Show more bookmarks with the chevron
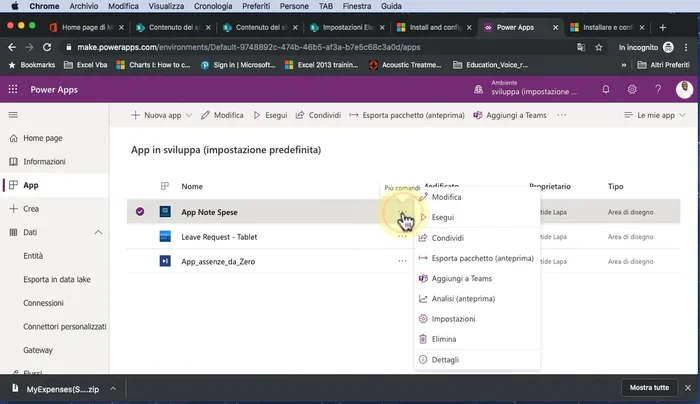Viewport: 700px width, 404px height. (624, 65)
